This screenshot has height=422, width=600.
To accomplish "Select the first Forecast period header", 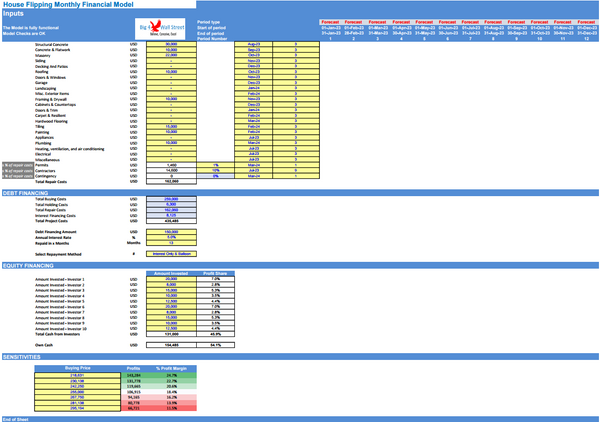I will pos(331,21).
